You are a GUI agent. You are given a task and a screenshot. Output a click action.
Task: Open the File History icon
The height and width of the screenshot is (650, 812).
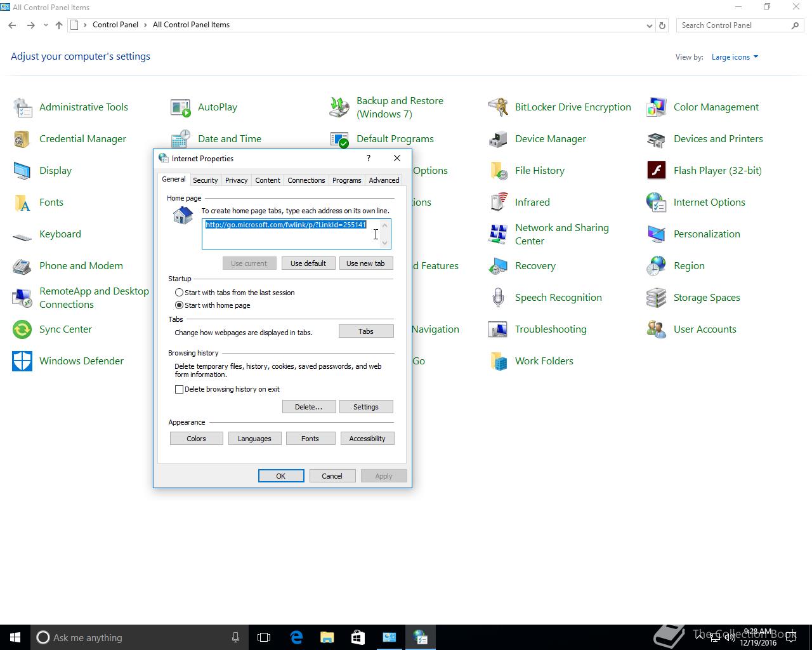click(x=498, y=171)
